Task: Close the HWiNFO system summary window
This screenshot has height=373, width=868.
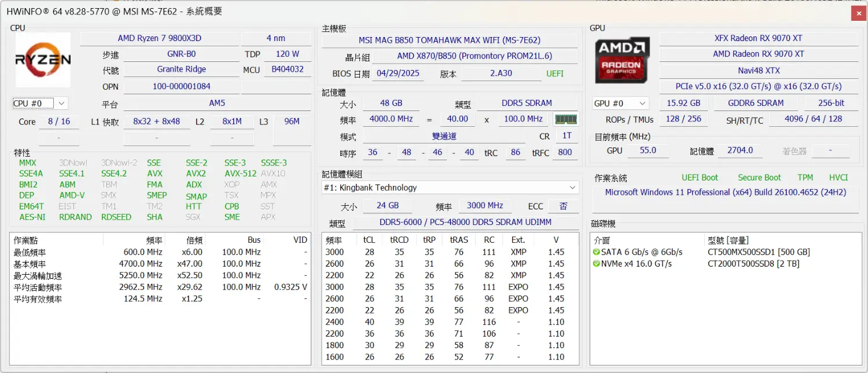Action: click(x=859, y=12)
